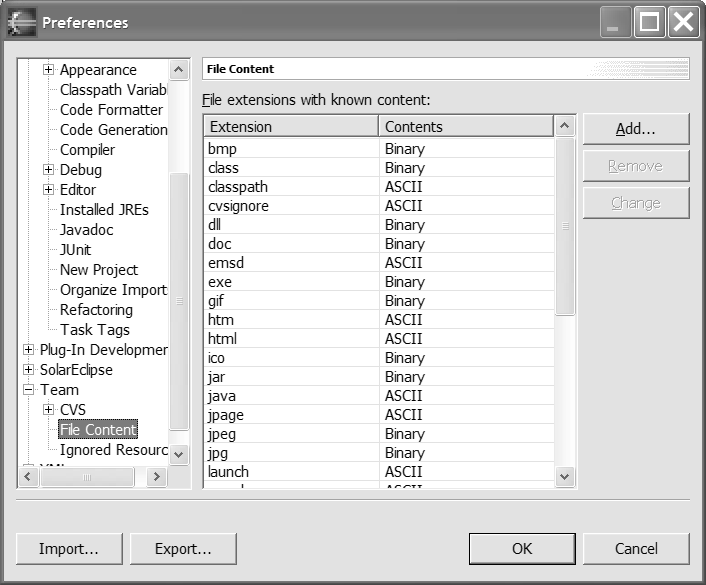Expand the CVS node under Team
Image resolution: width=706 pixels, height=585 pixels.
[x=48, y=410]
